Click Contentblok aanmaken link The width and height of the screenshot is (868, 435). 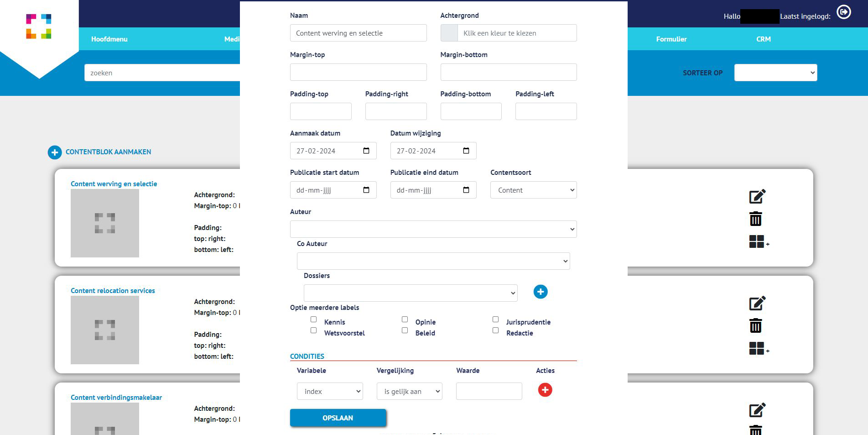point(108,152)
